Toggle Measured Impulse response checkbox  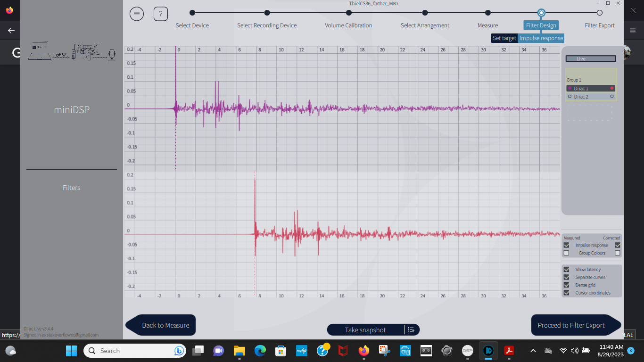(x=566, y=245)
